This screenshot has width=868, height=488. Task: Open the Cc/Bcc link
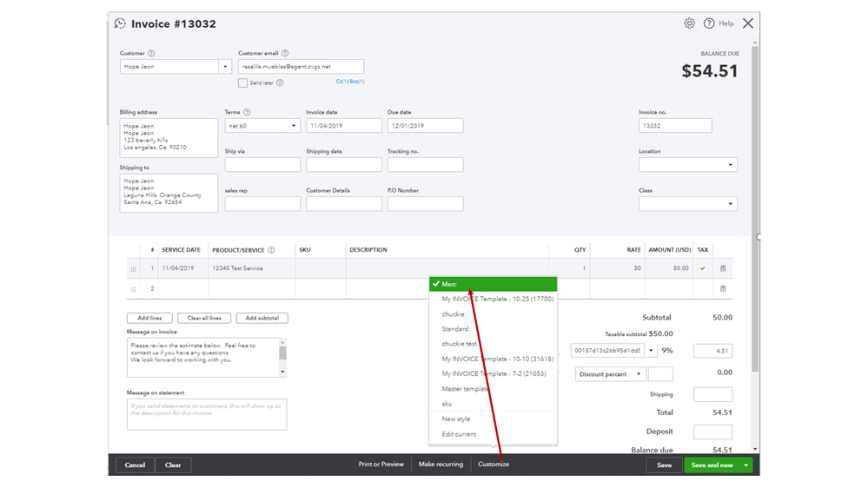[x=350, y=82]
